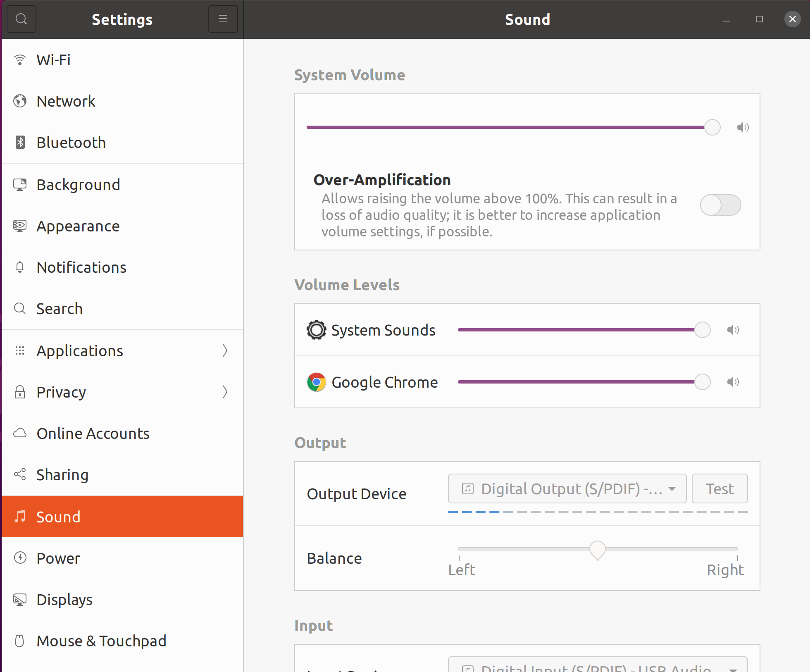The height and width of the screenshot is (672, 810).
Task: Expand the Applications submenu chevron
Action: coord(225,350)
